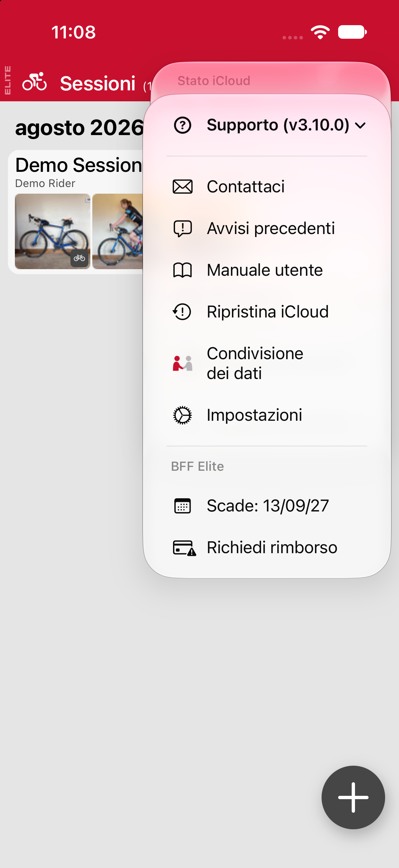Open first bike photo thumbnail in Demo Session
The image size is (399, 868).
coord(53,231)
